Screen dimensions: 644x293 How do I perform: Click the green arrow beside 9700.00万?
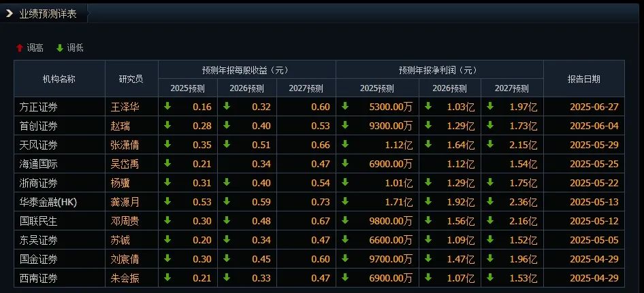[345, 258]
